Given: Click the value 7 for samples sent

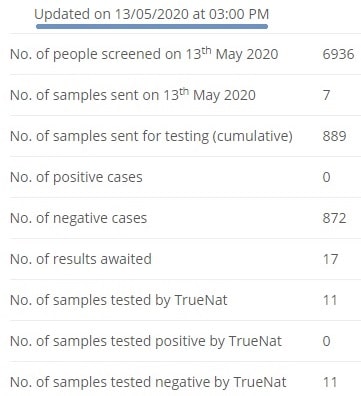Looking at the screenshot, I should (326, 95).
